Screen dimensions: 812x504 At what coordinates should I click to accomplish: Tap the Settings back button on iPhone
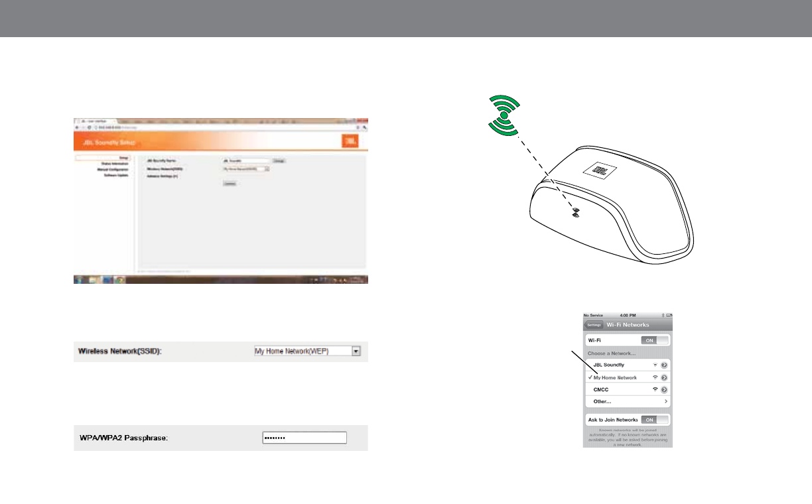tap(594, 325)
